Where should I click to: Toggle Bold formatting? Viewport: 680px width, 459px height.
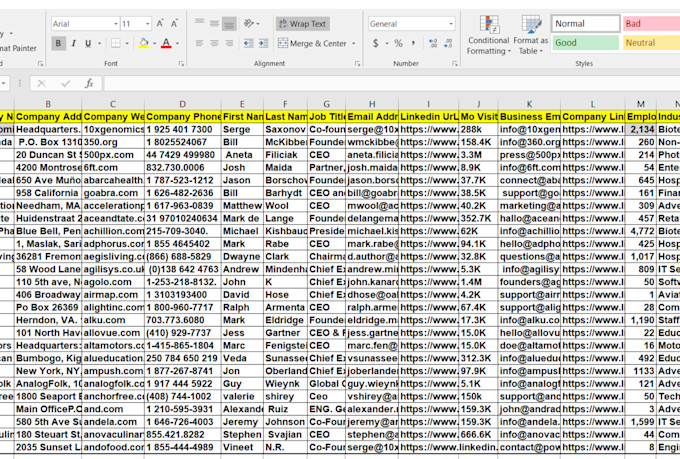pos(58,43)
